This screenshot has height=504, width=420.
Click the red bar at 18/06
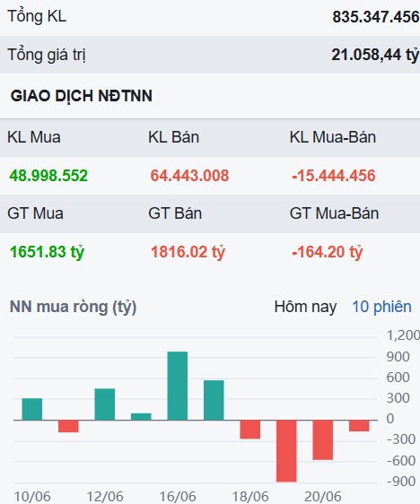pos(250,430)
